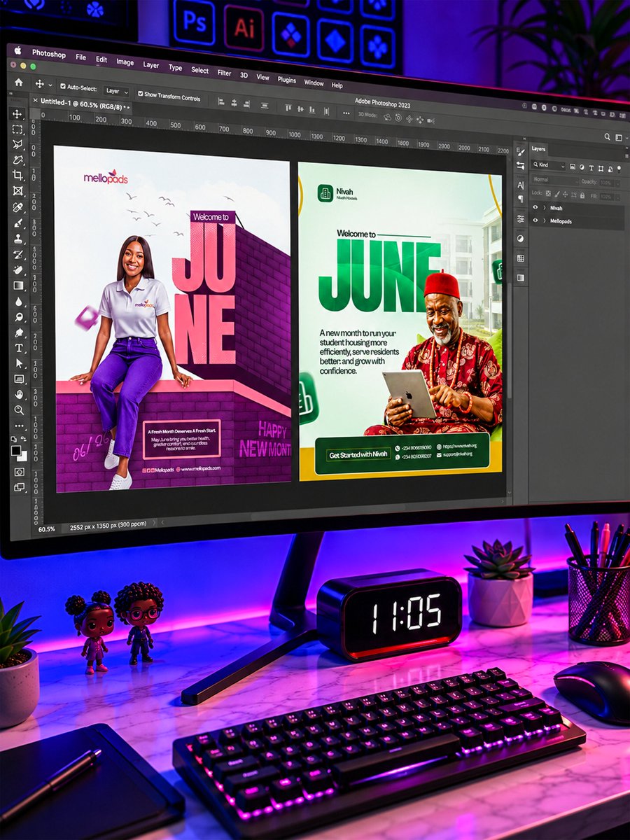Toggle Lock All padlock in Layers
The height and width of the screenshot is (840, 630).
point(582,195)
